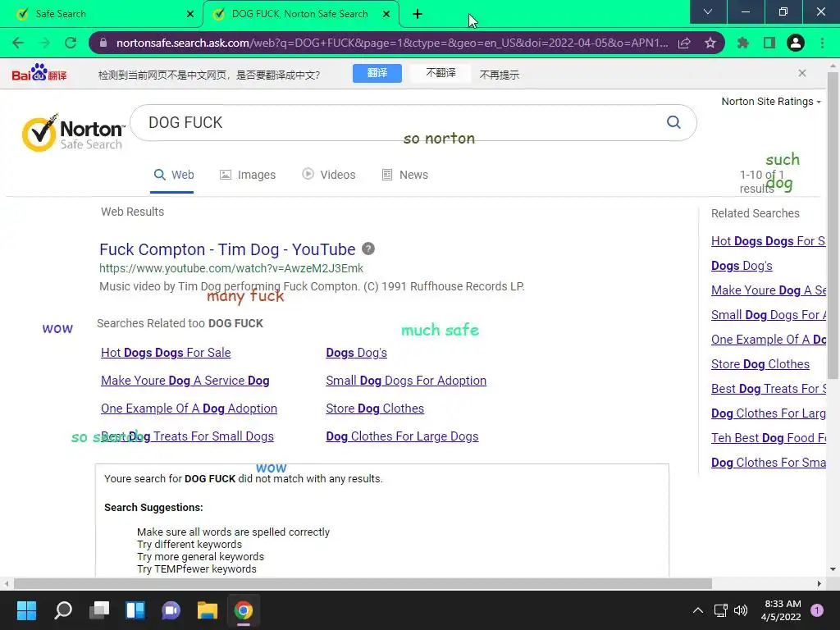This screenshot has width=840, height=630.
Task: Select the Web results tab
Action: click(174, 175)
